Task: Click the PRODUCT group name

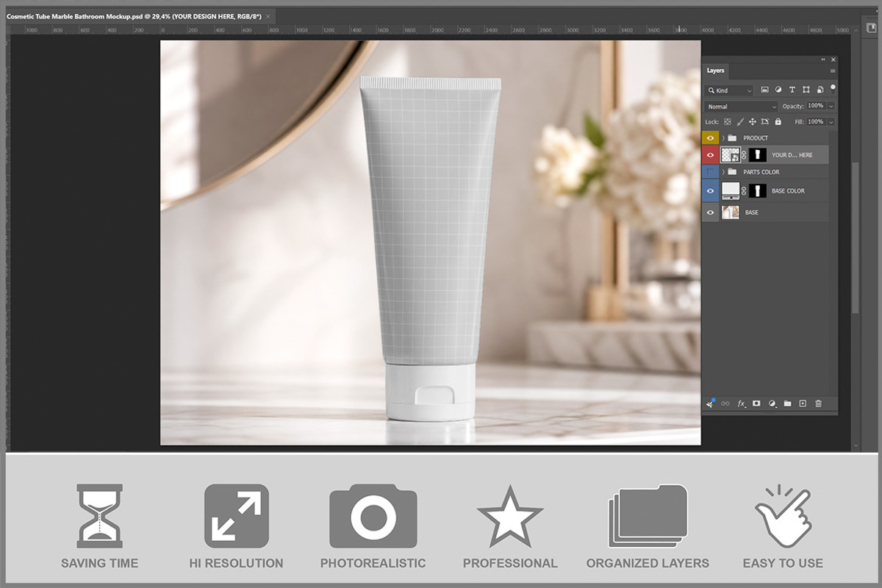Action: (756, 138)
